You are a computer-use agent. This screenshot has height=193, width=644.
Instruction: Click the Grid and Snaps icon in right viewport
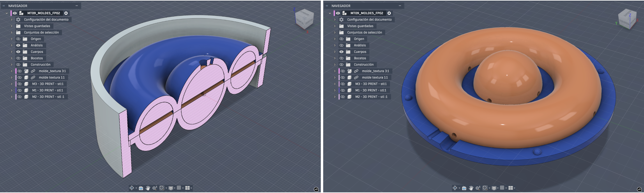(x=502, y=188)
